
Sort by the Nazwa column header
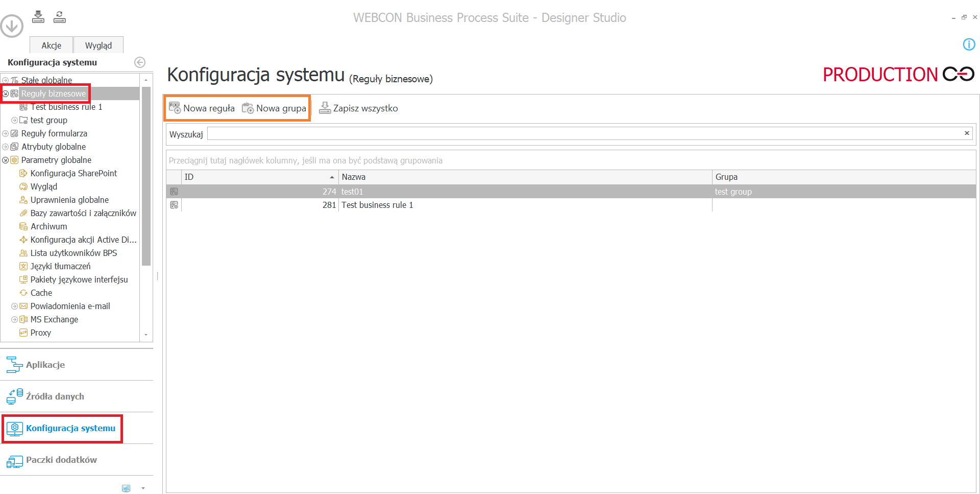(525, 177)
